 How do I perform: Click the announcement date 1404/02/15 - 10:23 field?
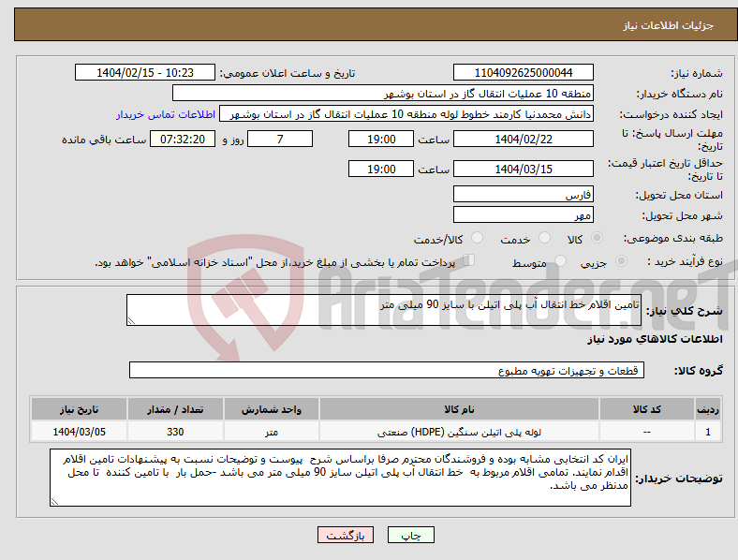coord(145,72)
